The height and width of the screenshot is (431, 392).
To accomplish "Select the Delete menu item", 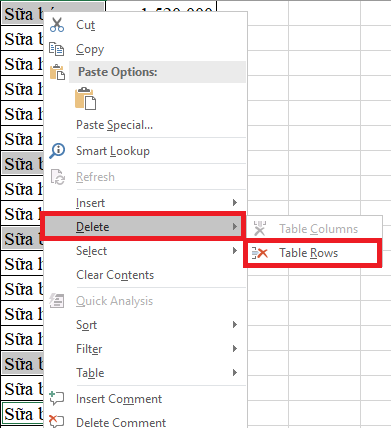I will point(143,227).
